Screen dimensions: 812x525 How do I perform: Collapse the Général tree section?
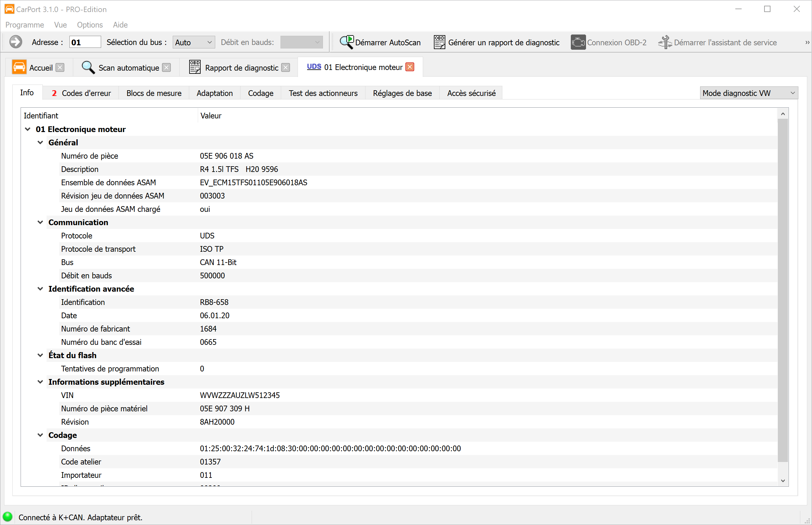[x=40, y=142]
